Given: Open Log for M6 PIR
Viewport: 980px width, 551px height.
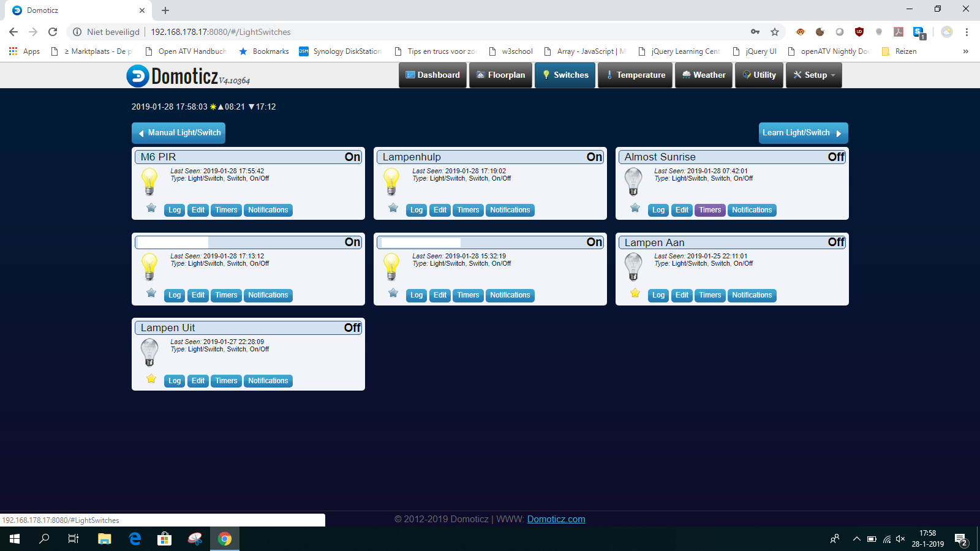Looking at the screenshot, I should (175, 210).
